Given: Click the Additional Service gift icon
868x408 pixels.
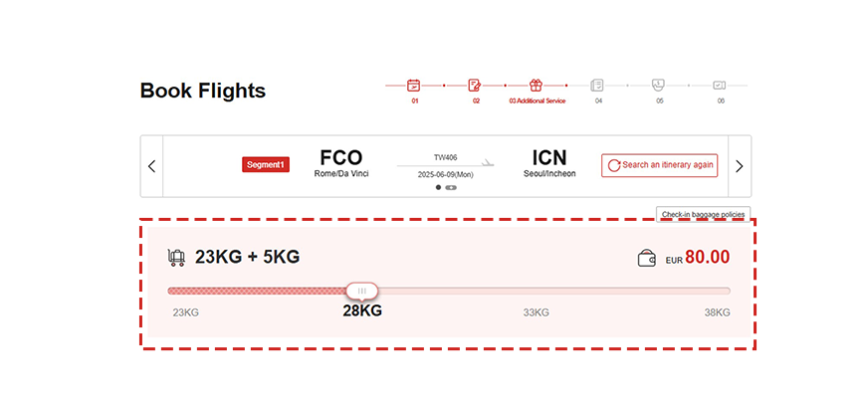Looking at the screenshot, I should (536, 86).
